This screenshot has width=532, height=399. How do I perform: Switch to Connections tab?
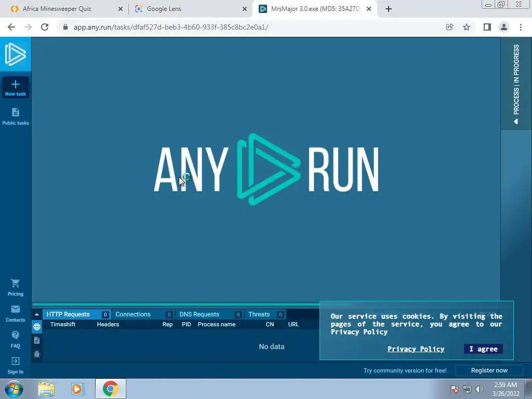tap(143, 314)
